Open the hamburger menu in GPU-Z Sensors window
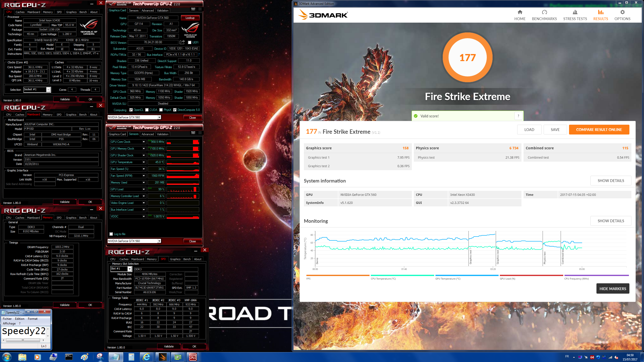644x362 pixels. (200, 133)
